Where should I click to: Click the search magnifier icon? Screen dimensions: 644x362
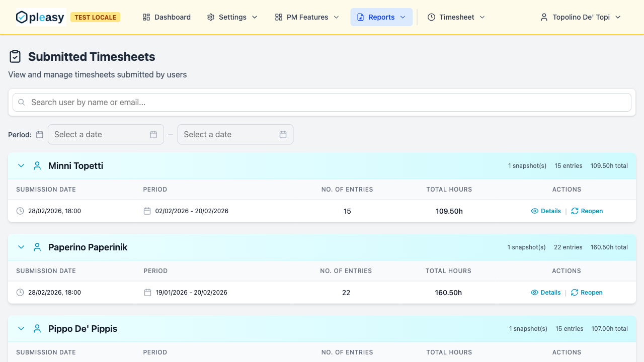[x=22, y=102]
